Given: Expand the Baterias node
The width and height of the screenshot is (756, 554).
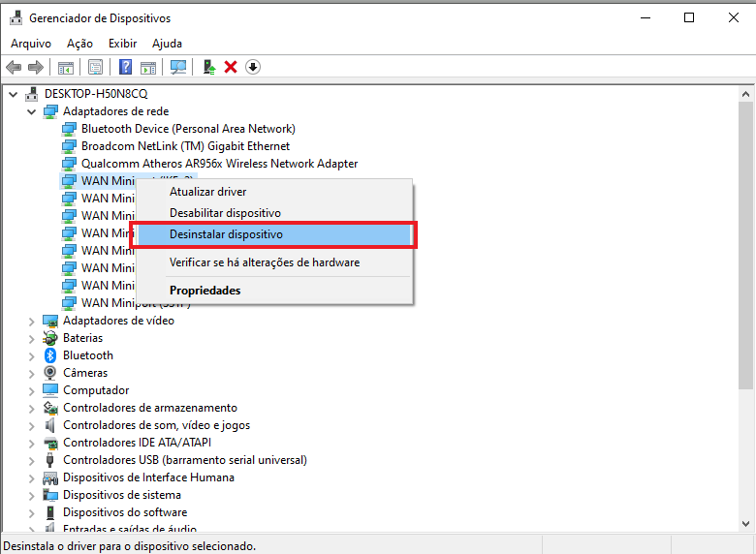Looking at the screenshot, I should point(32,339).
